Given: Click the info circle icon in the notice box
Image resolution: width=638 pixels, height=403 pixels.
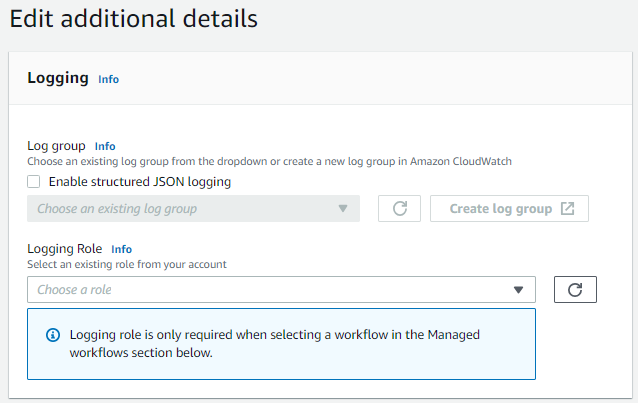Looking at the screenshot, I should pos(53,335).
